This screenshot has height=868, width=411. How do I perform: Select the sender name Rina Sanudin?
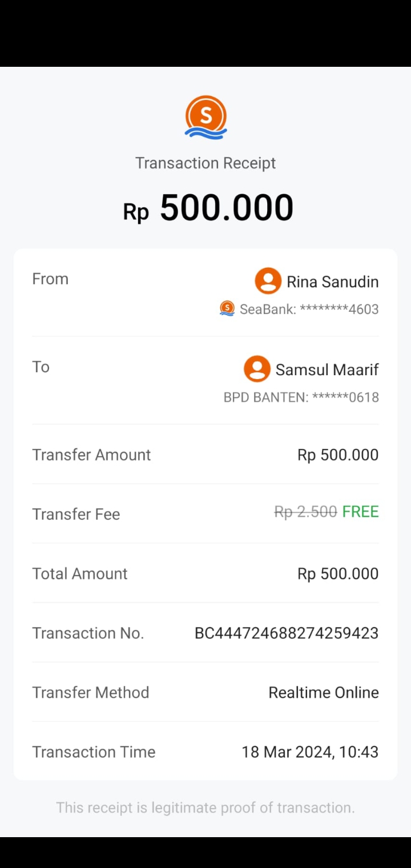pyautogui.click(x=332, y=282)
